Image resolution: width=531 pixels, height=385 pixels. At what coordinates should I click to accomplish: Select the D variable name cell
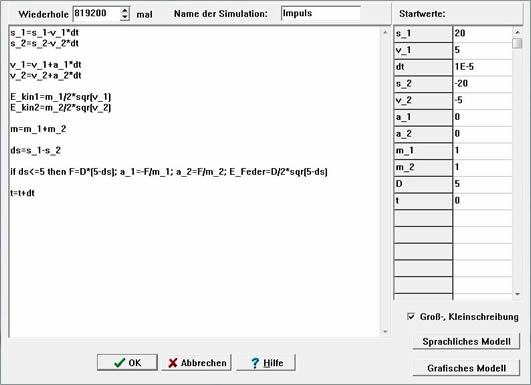click(423, 184)
